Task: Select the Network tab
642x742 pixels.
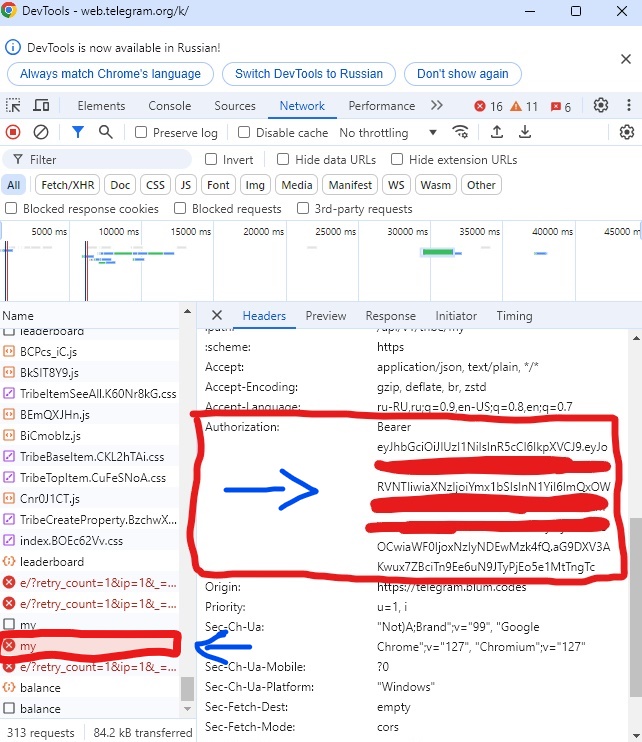Action: coord(302,106)
